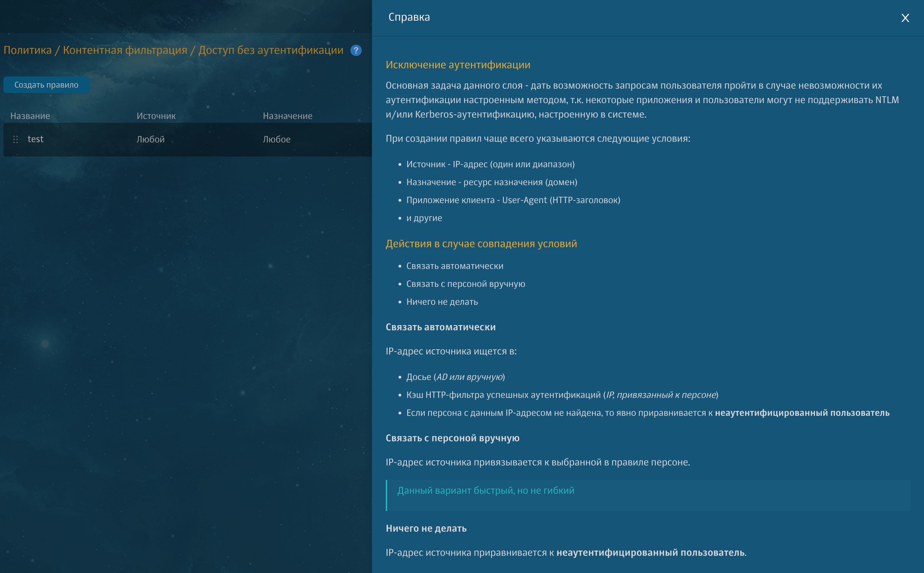Viewport: 924px width, 573px height.
Task: Click Доступ без аутентификации breadcrumb title
Action: [271, 50]
